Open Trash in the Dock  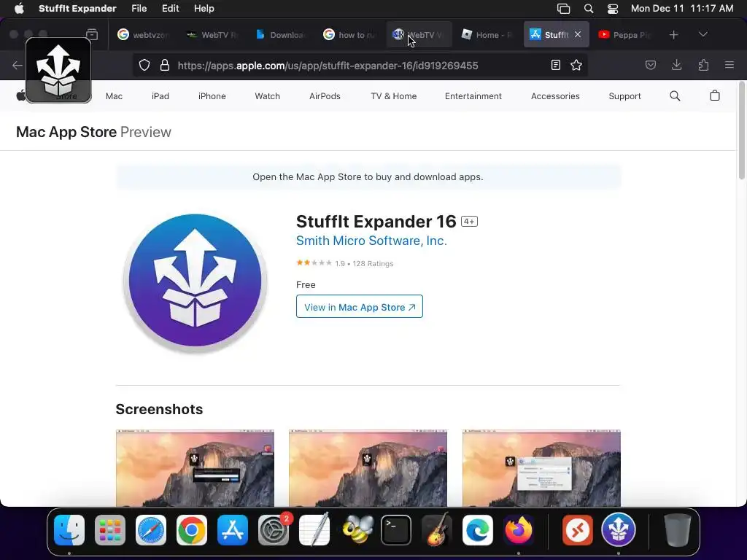678,530
